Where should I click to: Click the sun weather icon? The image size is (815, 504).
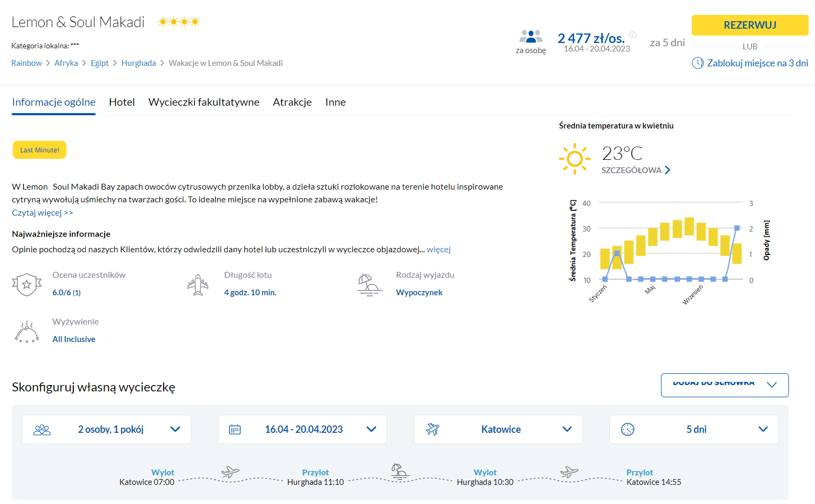[574, 158]
